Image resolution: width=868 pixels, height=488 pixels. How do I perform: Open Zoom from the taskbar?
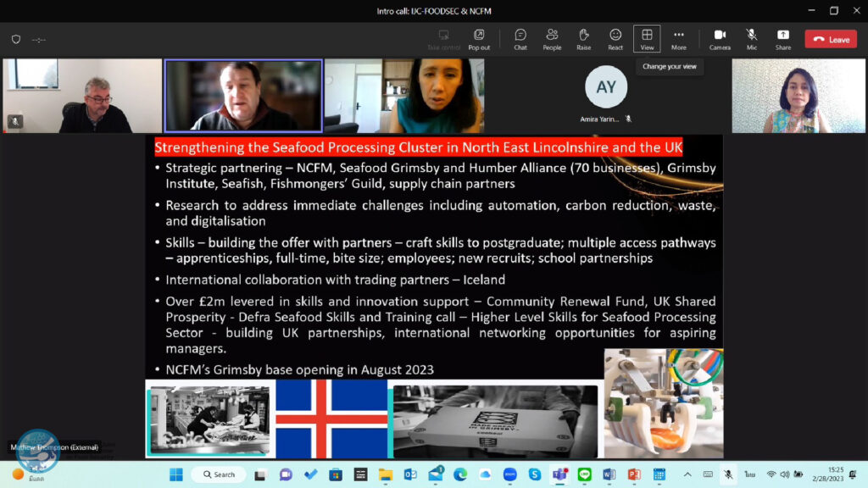tap(509, 474)
